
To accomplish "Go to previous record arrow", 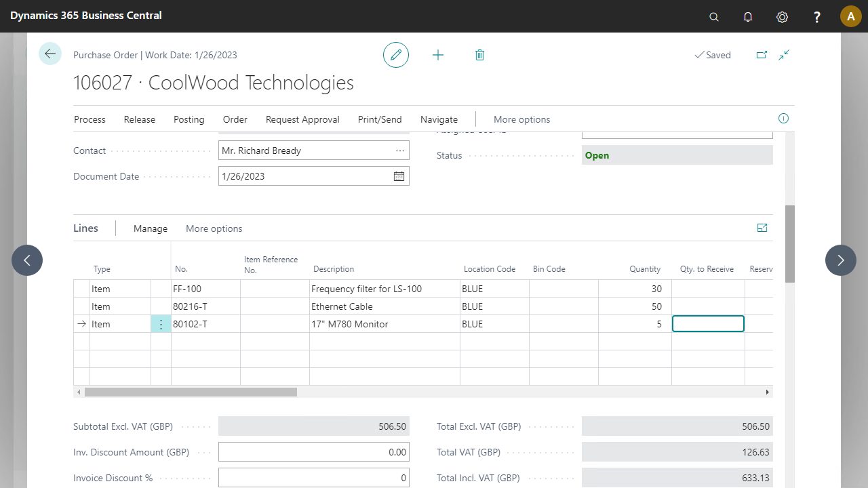I will (x=27, y=260).
